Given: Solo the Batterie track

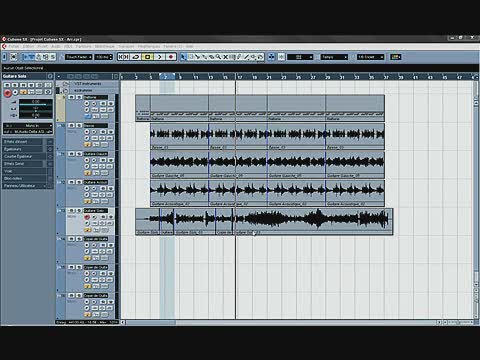Looking at the screenshot, I should [79, 97].
